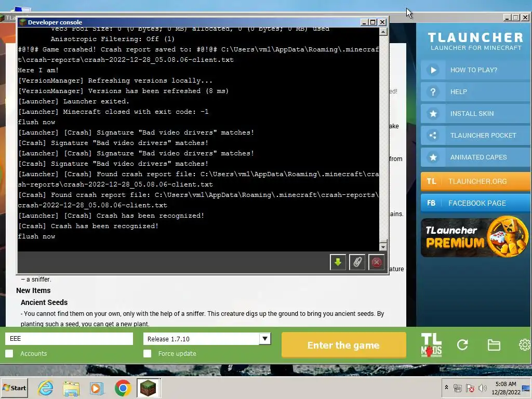Toggle the Accounts checkbox
Viewport: 532px width, 399px height.
coord(9,353)
